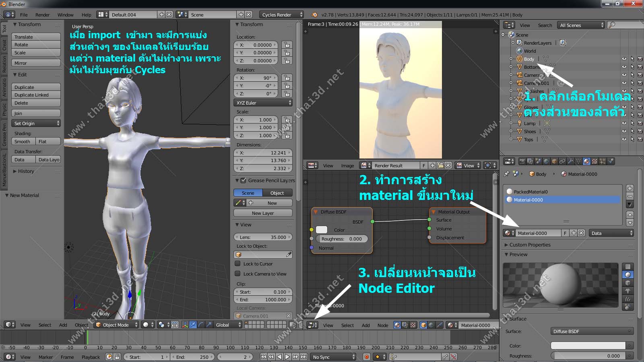Open the Texture properties tab (checker icon)
Image resolution: width=644 pixels, height=362 pixels.
pyautogui.click(x=594, y=161)
